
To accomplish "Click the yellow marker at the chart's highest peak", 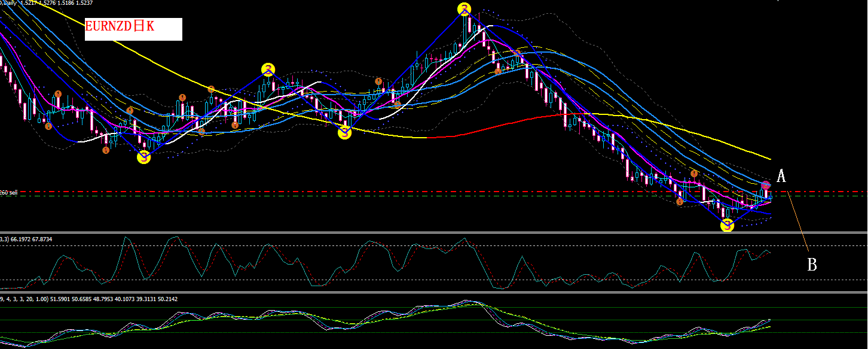I will pyautogui.click(x=464, y=9).
